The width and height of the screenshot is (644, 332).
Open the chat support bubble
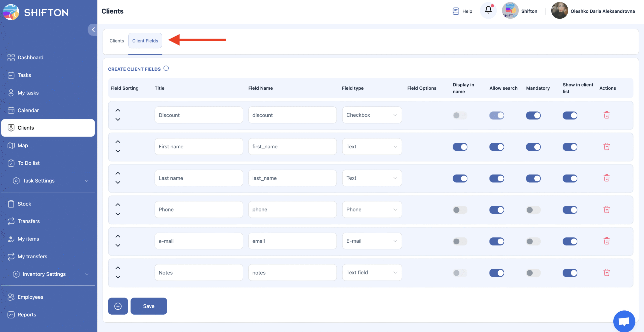tap(624, 321)
